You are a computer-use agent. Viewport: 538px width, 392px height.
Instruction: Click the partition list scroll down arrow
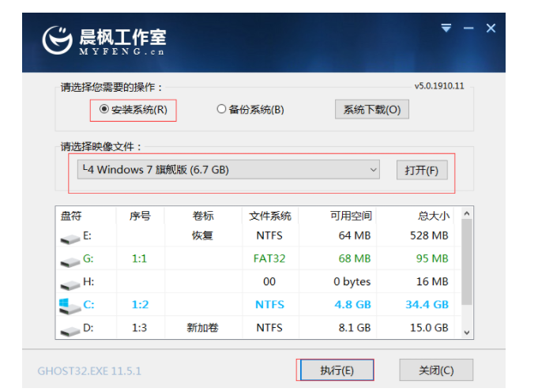[467, 332]
